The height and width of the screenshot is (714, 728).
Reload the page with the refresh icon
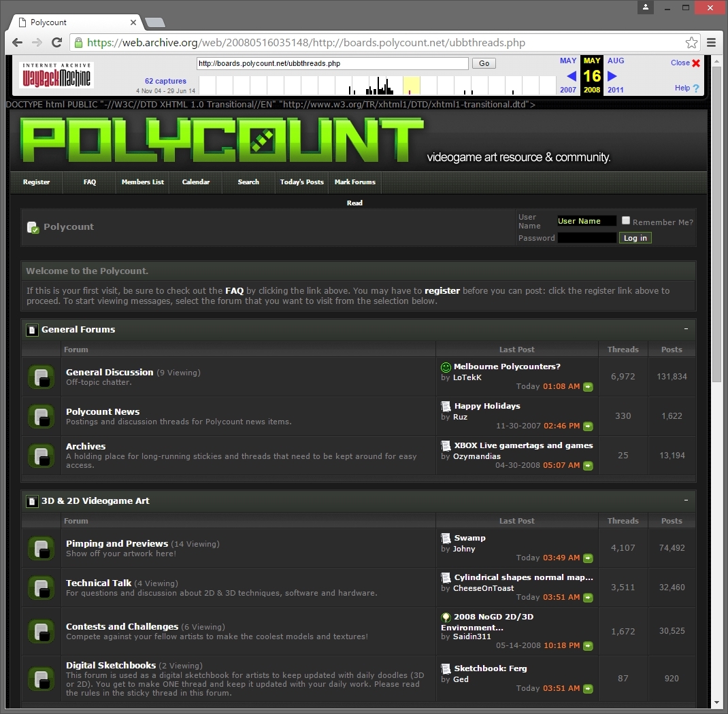point(56,43)
